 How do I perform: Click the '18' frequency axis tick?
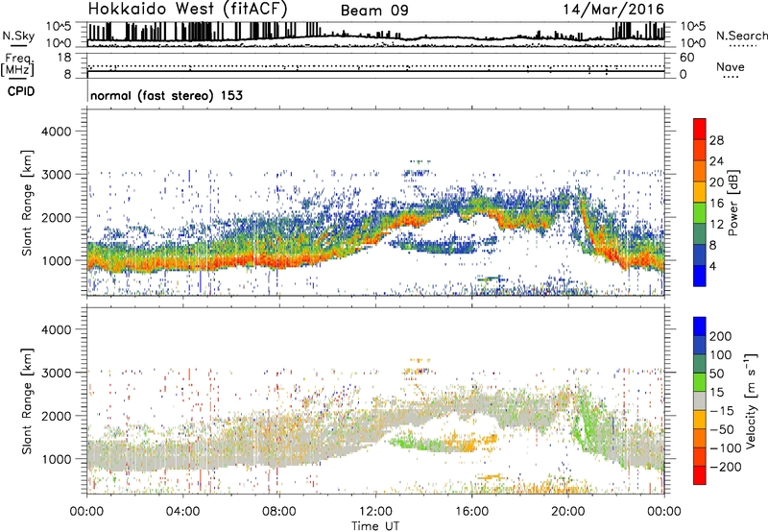click(64, 58)
